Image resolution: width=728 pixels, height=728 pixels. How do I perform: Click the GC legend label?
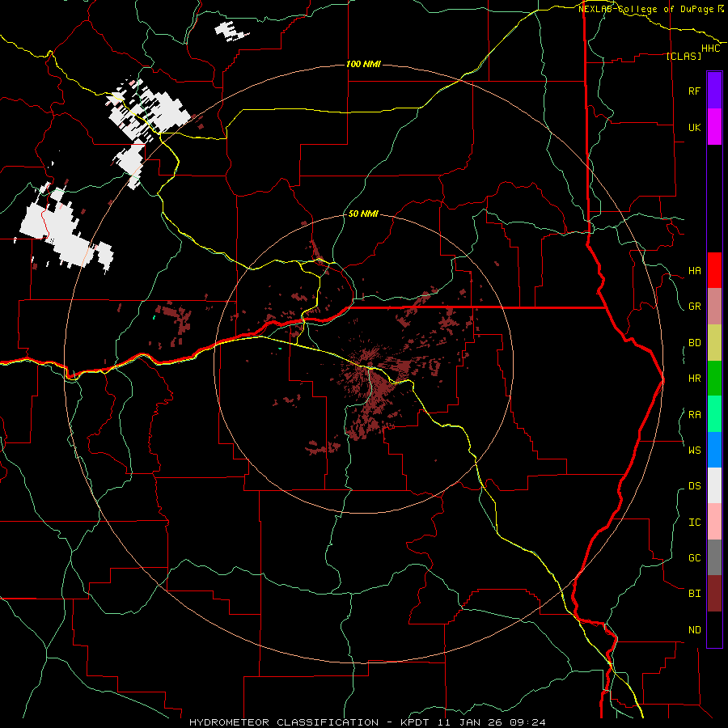[694, 558]
